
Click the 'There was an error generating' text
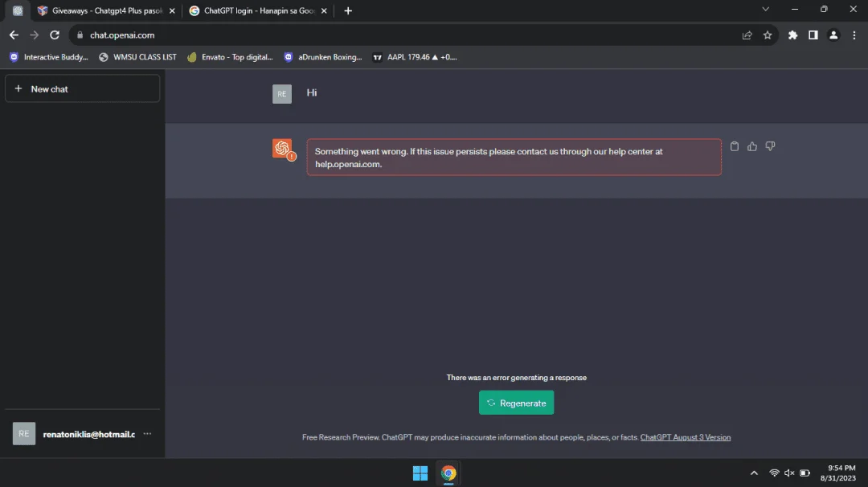pos(517,378)
